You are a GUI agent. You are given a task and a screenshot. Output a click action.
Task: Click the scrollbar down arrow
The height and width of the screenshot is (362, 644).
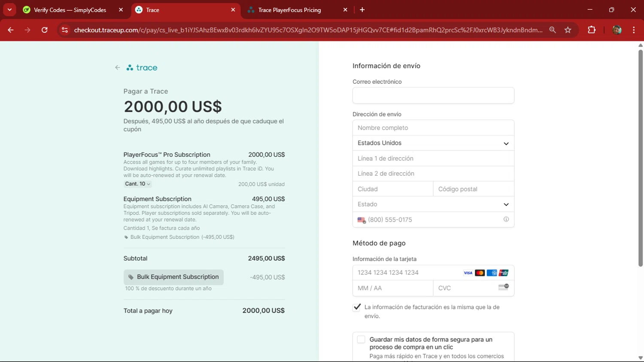(640, 358)
